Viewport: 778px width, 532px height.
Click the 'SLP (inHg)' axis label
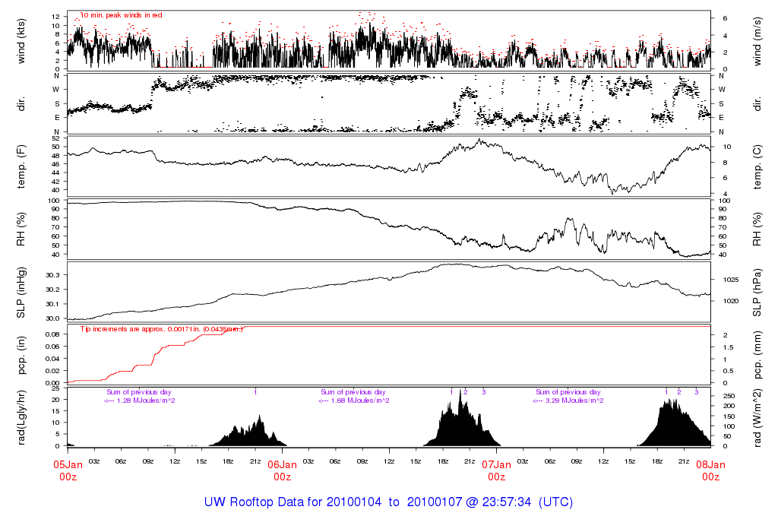[x=21, y=293]
